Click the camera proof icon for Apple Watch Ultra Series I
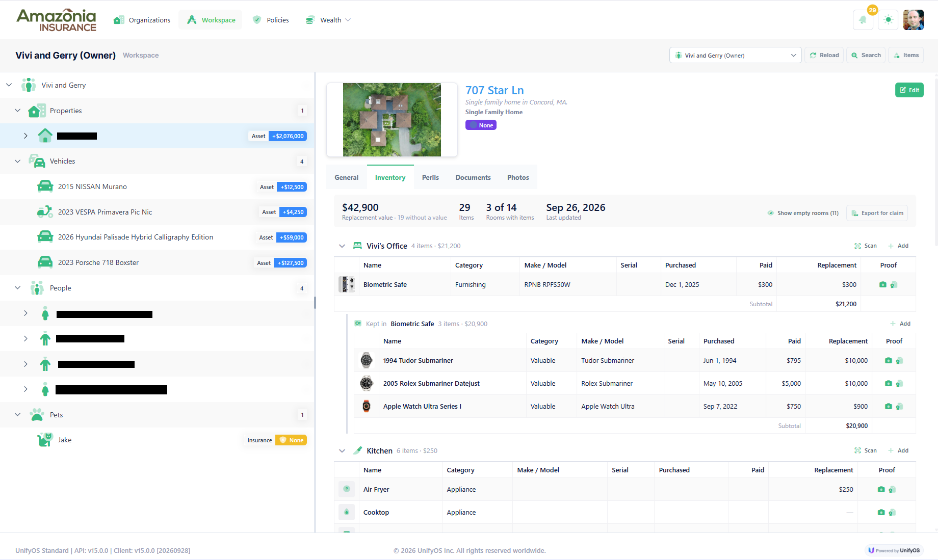The image size is (938, 560). (889, 407)
